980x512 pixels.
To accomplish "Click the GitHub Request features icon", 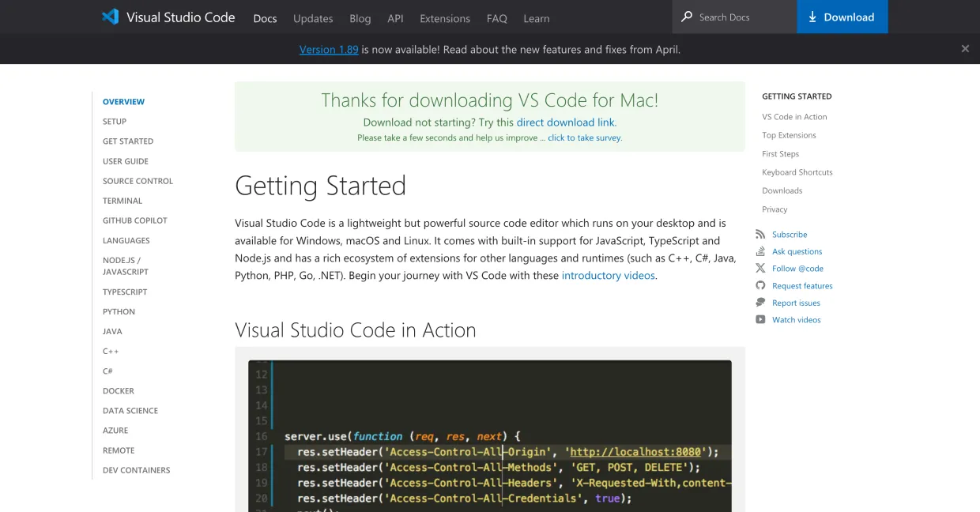I will [760, 285].
